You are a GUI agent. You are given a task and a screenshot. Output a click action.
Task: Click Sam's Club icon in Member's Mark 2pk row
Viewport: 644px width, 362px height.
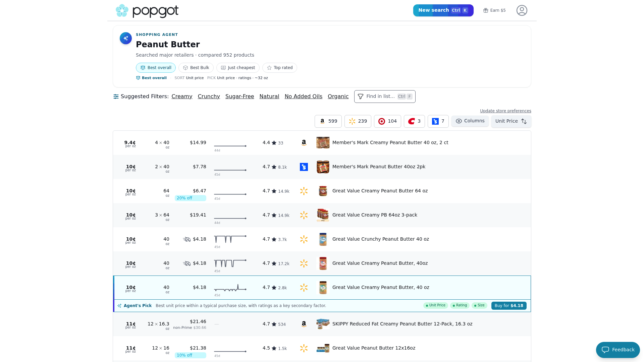[x=304, y=167]
